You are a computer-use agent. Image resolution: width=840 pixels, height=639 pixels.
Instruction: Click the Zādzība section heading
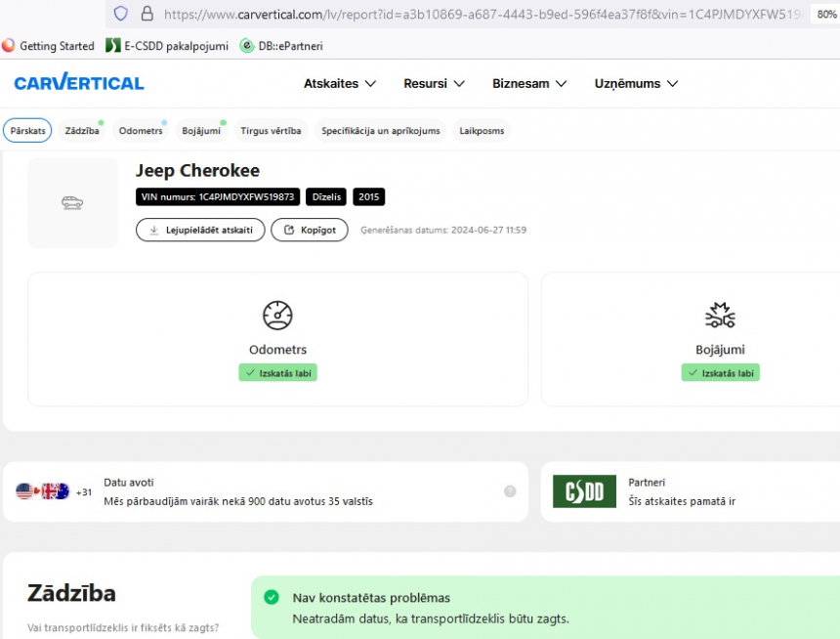coord(71,593)
